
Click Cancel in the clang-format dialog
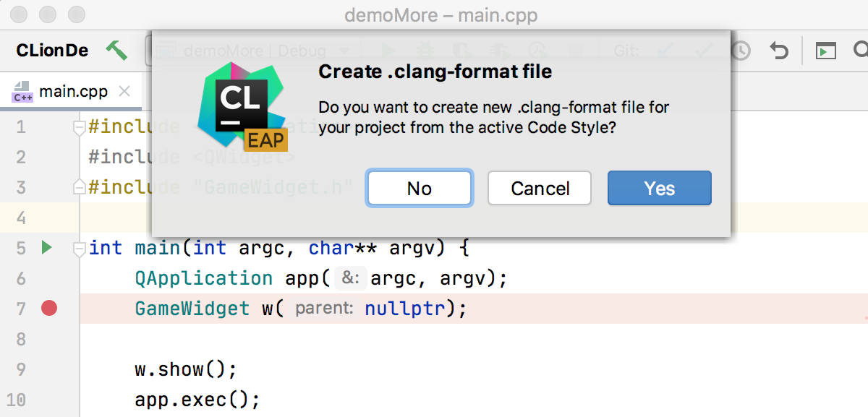tap(540, 188)
